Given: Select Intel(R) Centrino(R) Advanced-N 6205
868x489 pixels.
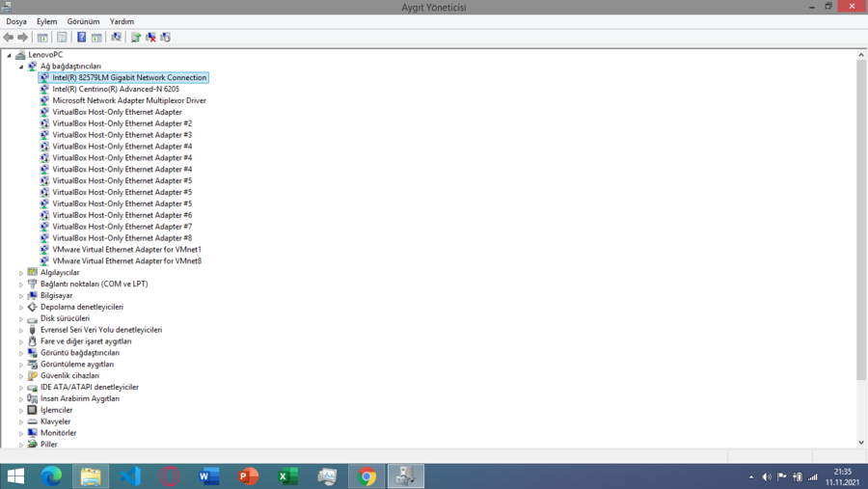Looking at the screenshot, I should click(x=116, y=89).
